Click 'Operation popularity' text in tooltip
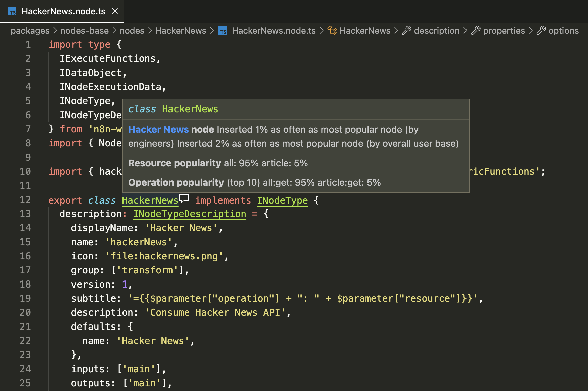The width and height of the screenshot is (588, 391). coord(176,182)
